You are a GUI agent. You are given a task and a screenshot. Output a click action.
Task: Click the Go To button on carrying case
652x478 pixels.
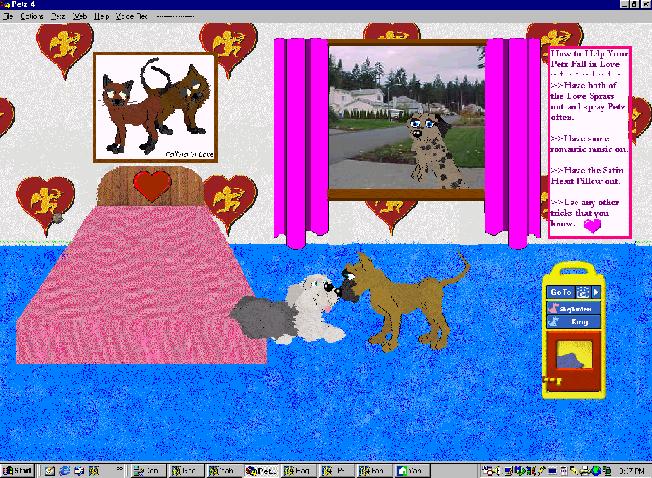pyautogui.click(x=560, y=293)
